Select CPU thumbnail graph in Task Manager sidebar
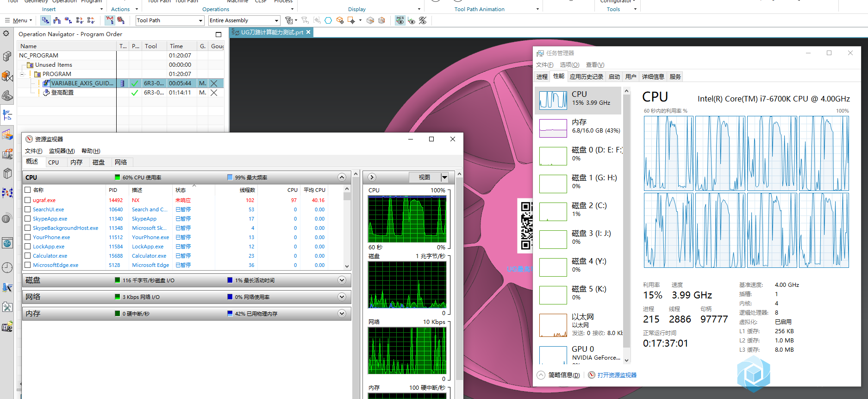The height and width of the screenshot is (399, 868). tap(553, 100)
